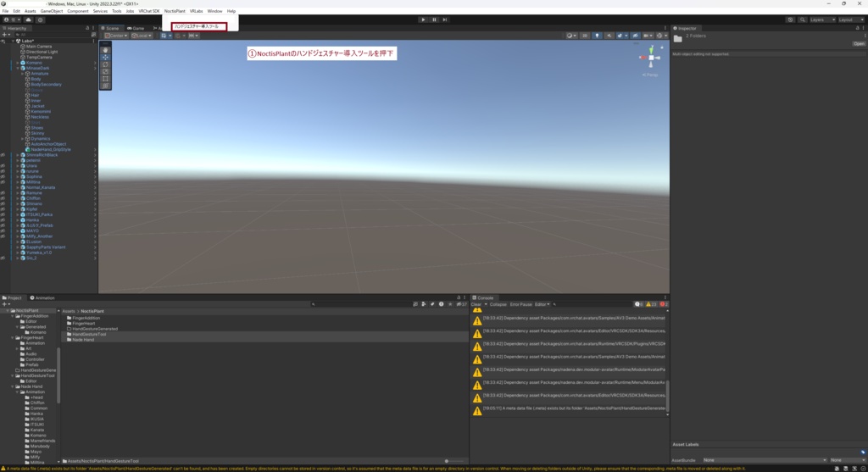Open the VRChat SDK menu
Viewport: 868px width, 472px height.
pos(149,11)
